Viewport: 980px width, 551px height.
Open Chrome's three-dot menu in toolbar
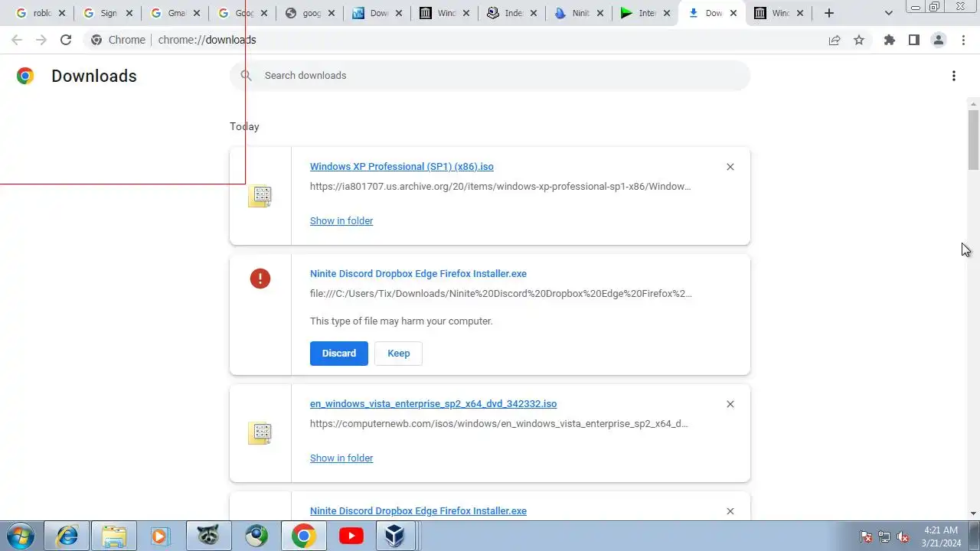pyautogui.click(x=963, y=40)
